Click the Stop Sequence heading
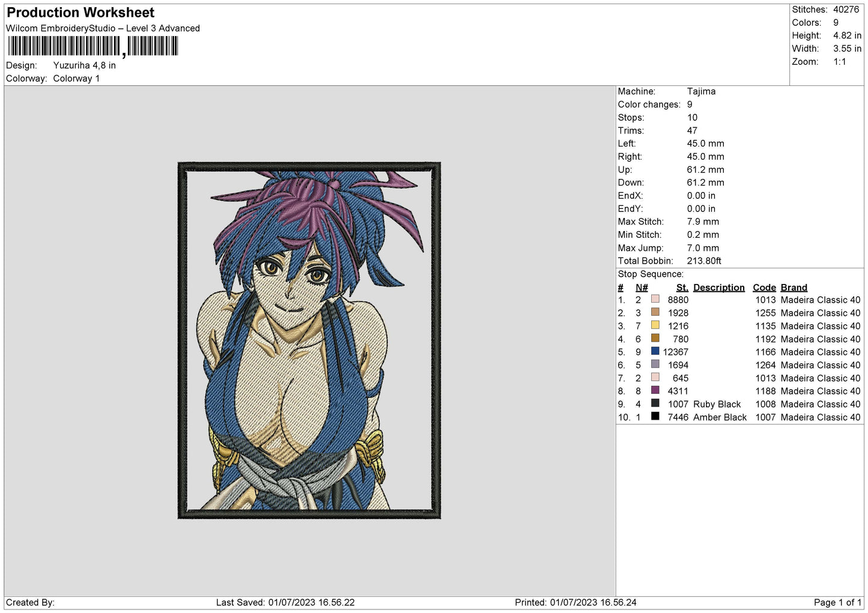The height and width of the screenshot is (613, 868). 651,274
